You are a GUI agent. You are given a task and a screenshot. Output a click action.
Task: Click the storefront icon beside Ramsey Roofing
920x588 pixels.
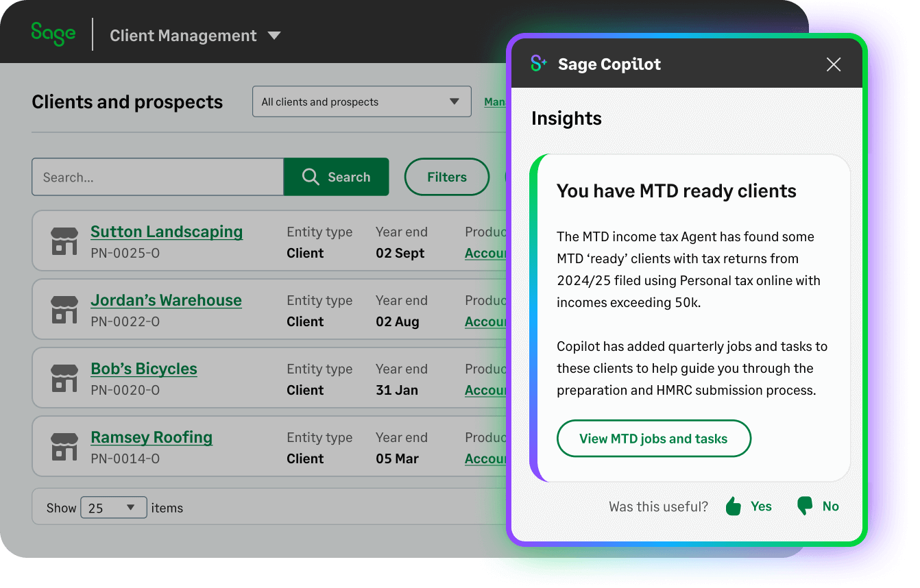tap(64, 446)
